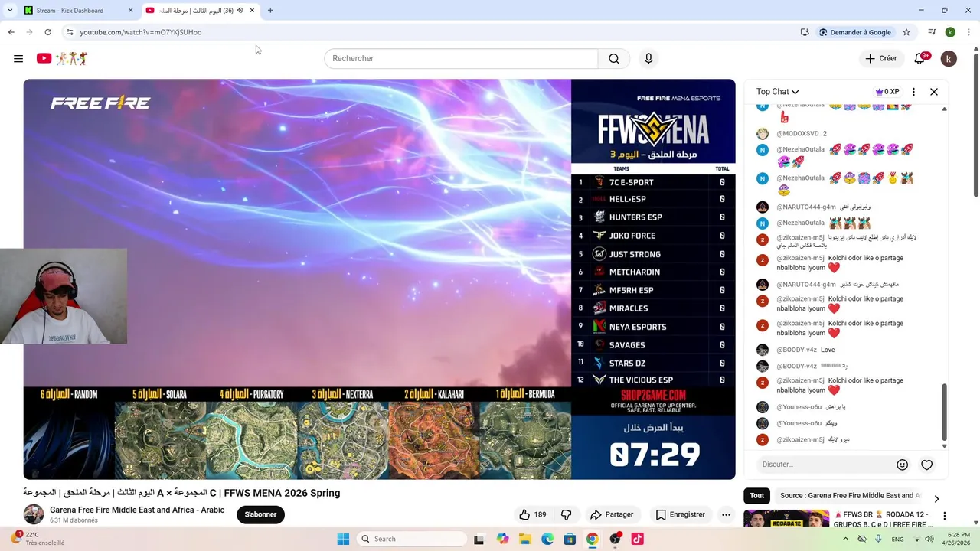Close the live chat panel
This screenshot has width=980, height=551.
[x=934, y=92]
